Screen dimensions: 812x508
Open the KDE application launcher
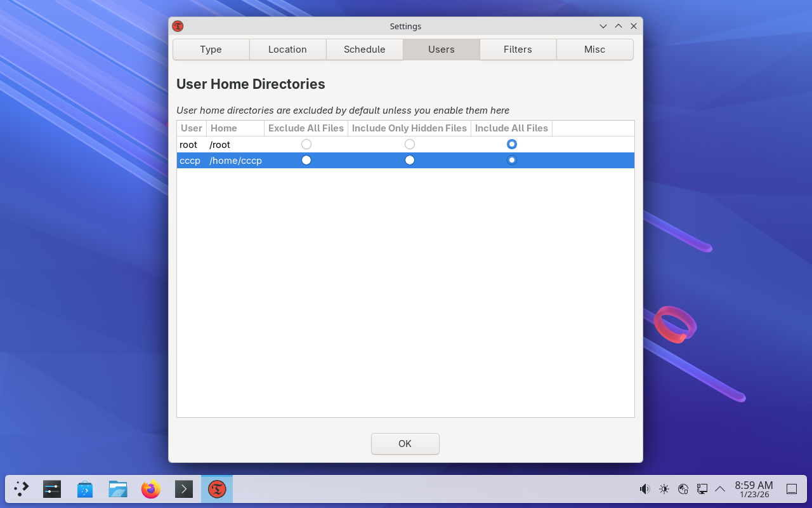(x=22, y=489)
